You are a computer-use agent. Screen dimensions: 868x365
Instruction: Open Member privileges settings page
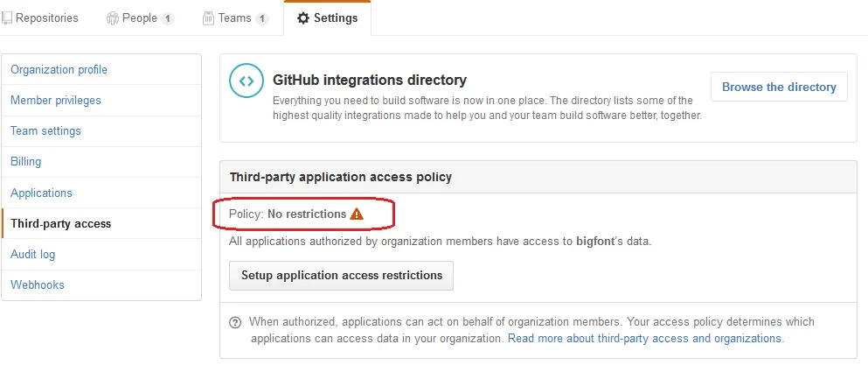[56, 100]
